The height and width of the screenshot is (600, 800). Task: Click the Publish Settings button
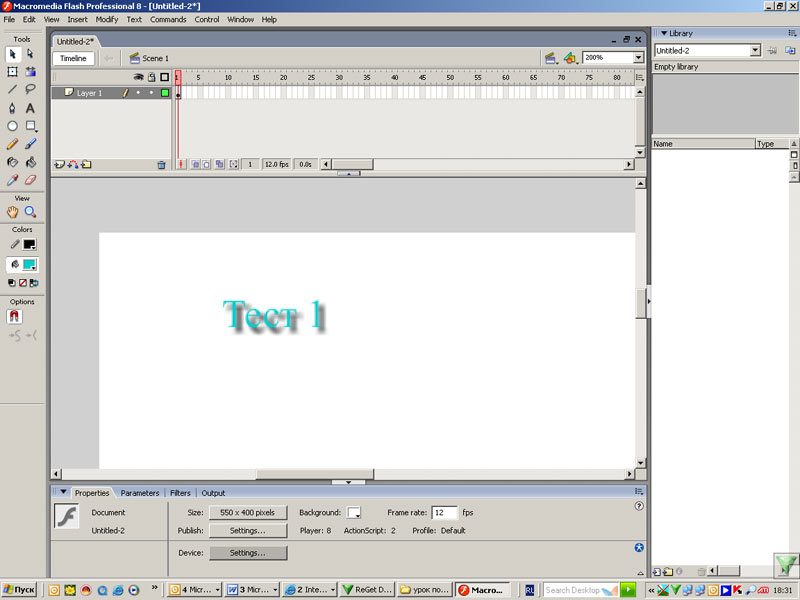coord(247,530)
